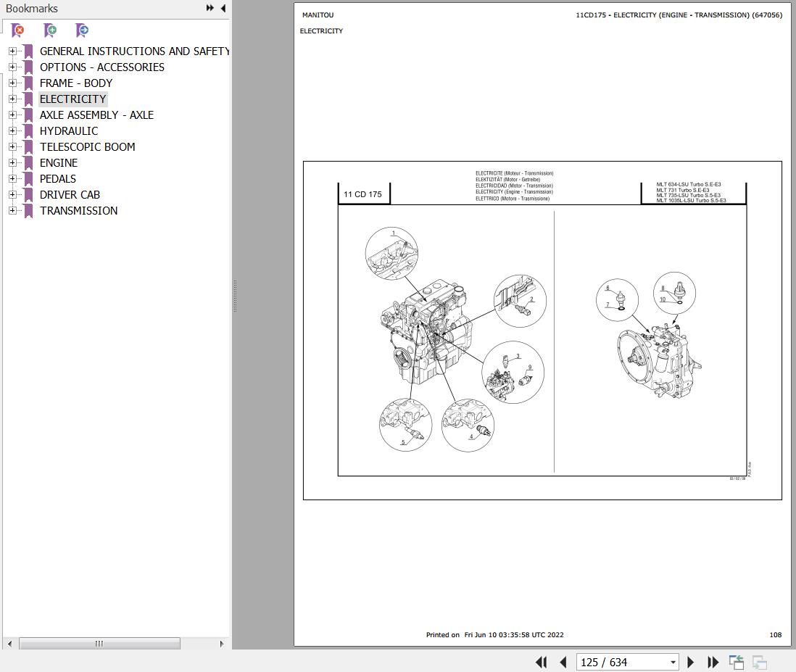The width and height of the screenshot is (796, 672).
Task: Jump to TRANSMISSION bookmark
Action: click(79, 211)
